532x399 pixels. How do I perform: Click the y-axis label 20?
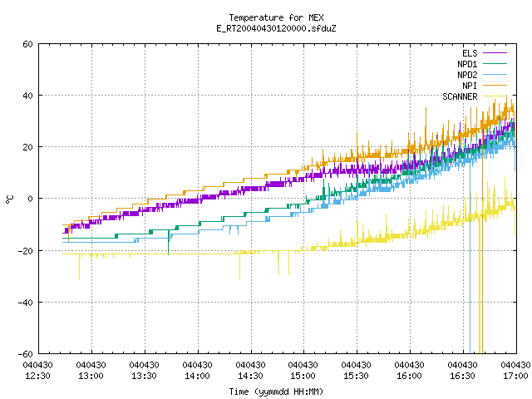27,148
